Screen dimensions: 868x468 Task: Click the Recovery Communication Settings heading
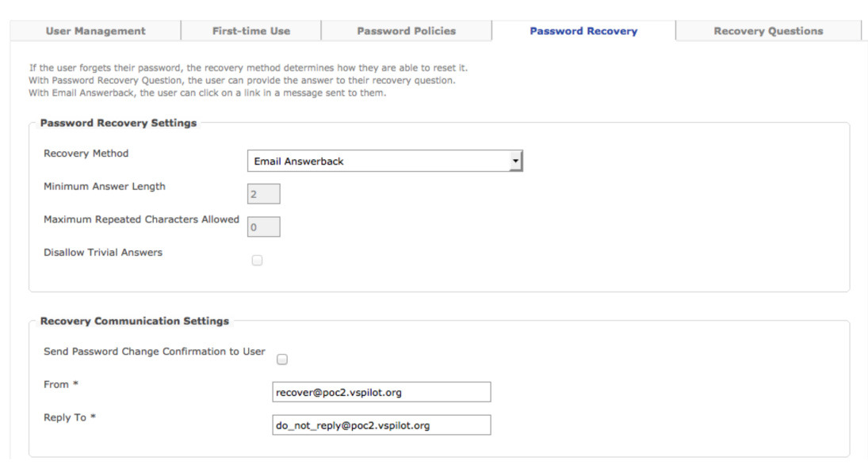coord(135,321)
